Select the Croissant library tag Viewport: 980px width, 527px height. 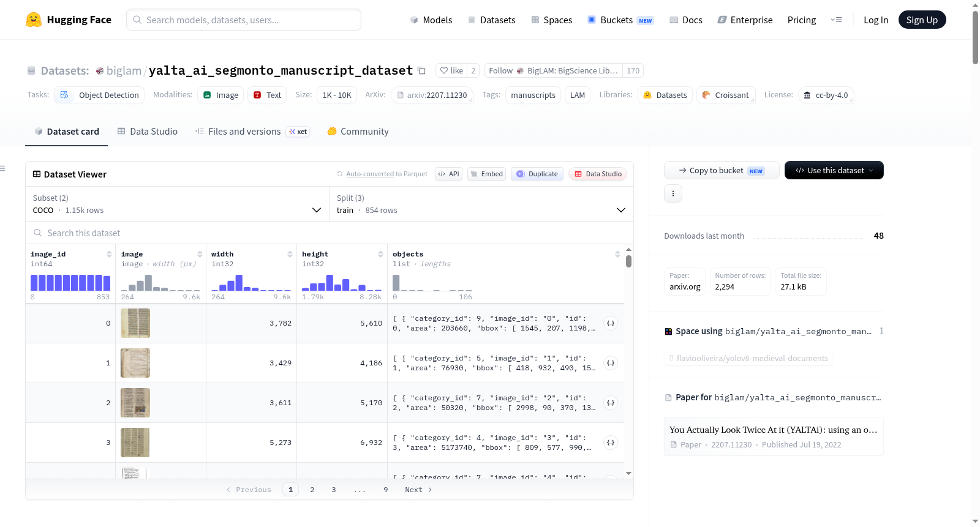(x=726, y=95)
